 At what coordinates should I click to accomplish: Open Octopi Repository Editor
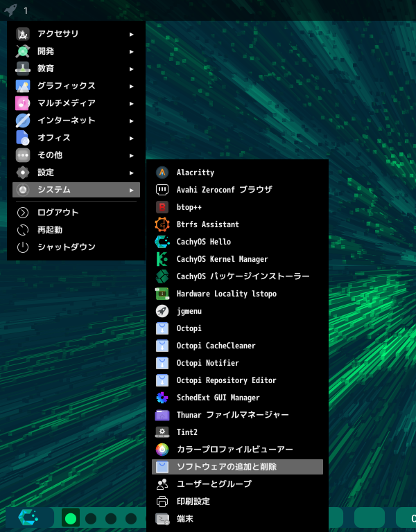(x=226, y=380)
